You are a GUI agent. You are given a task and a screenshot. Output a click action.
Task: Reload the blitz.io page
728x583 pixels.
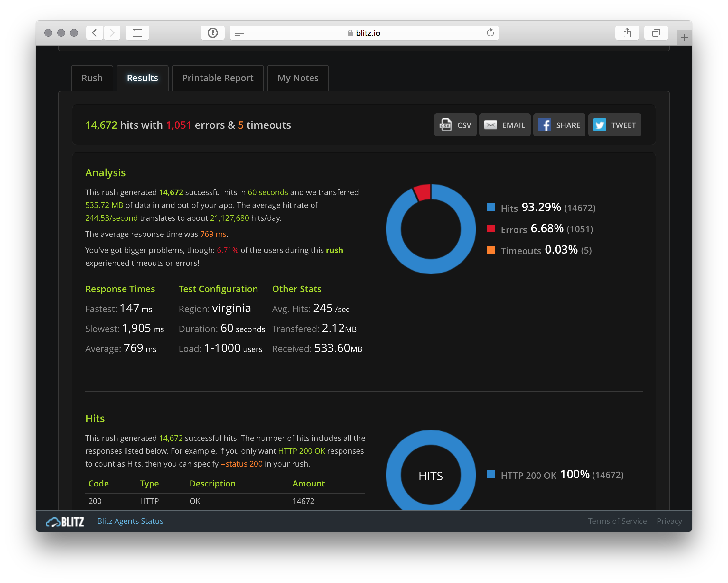point(490,32)
